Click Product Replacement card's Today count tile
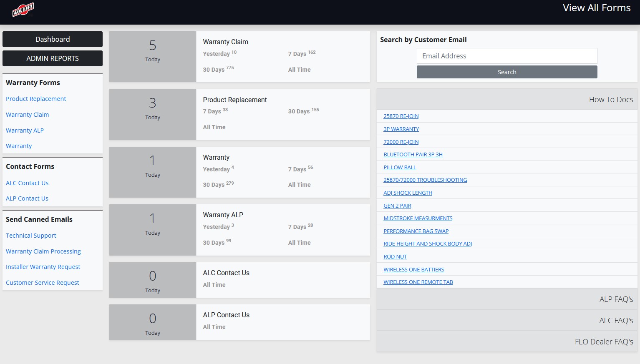 (x=153, y=114)
